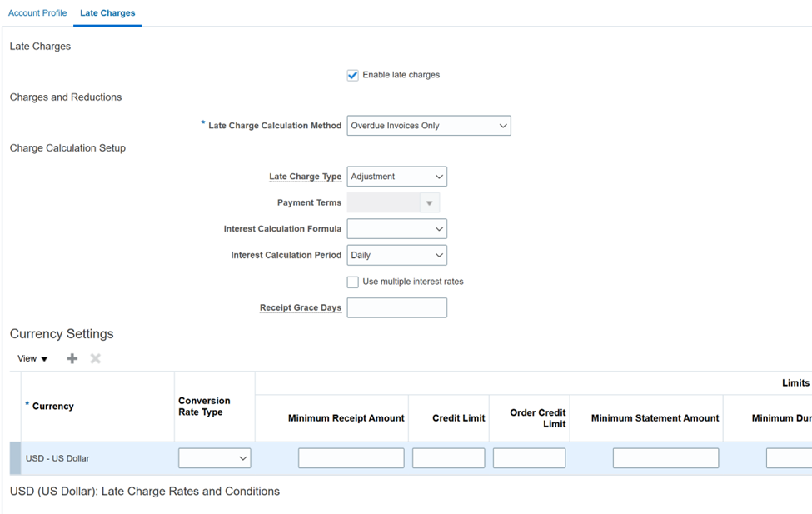Click Order Credit Limit field for USD

tap(529, 458)
